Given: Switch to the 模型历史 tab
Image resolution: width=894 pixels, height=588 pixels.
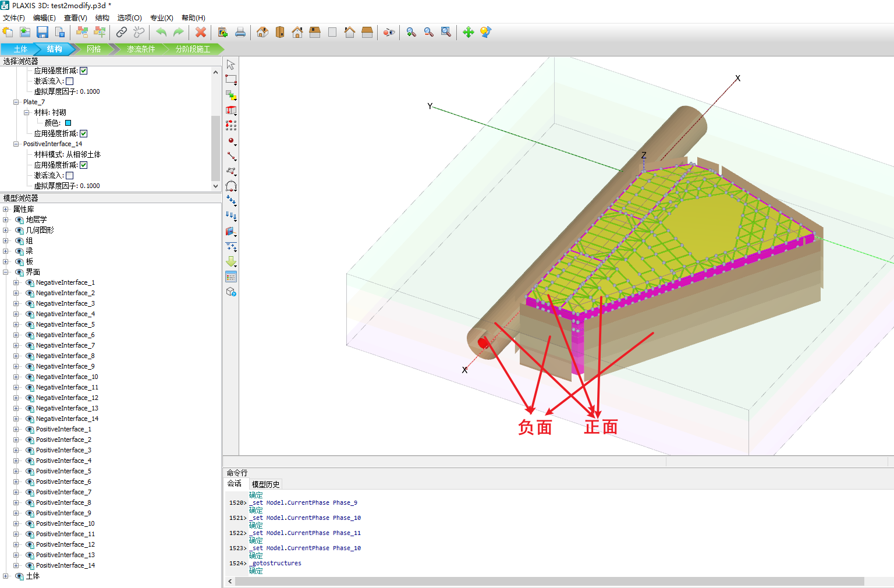Looking at the screenshot, I should 265,484.
